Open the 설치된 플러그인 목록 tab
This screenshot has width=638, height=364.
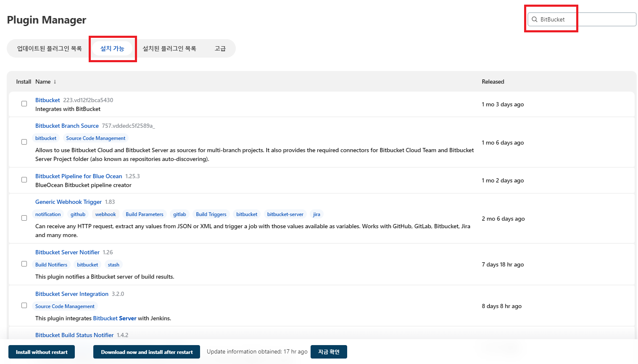[169, 48]
